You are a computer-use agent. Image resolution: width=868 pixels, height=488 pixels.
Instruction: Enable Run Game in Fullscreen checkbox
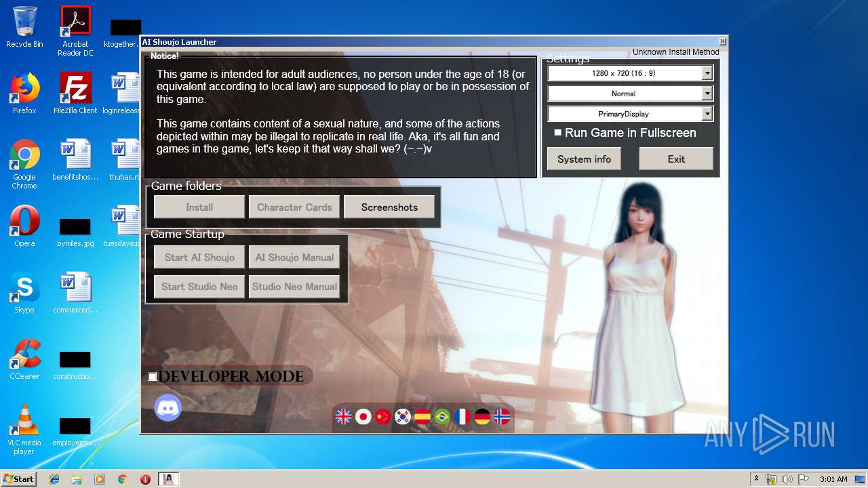[558, 133]
